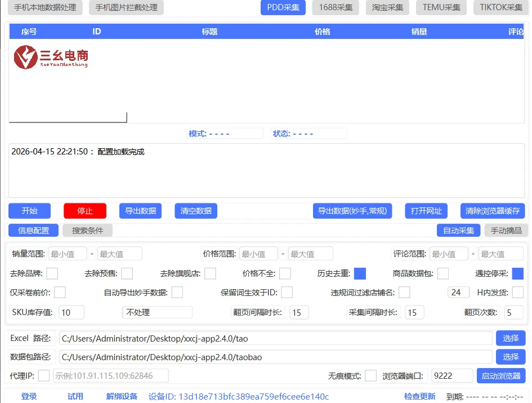Enable H内发货 checkbox
The width and height of the screenshot is (532, 403).
point(517,292)
